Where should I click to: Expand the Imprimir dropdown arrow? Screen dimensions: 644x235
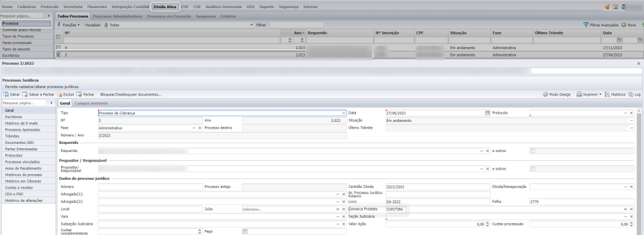point(600,94)
